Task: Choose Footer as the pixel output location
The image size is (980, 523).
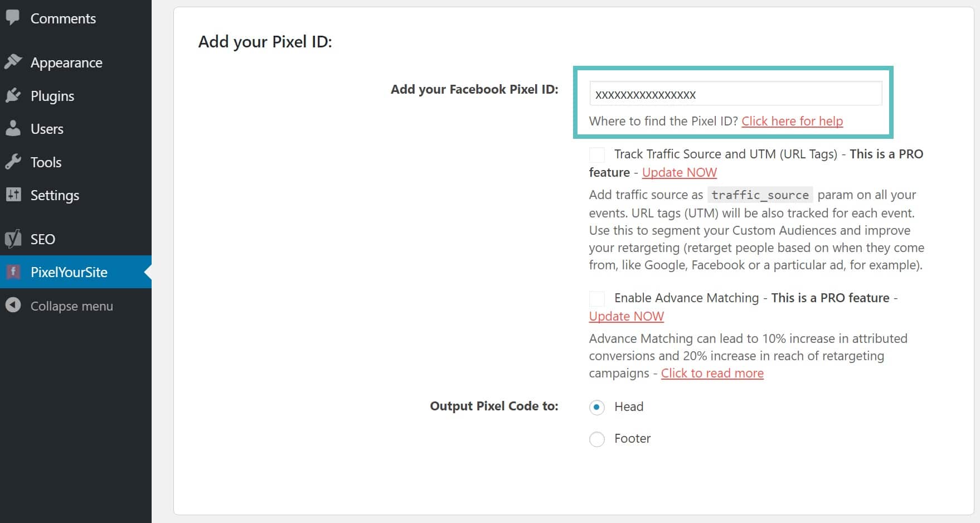Action: pyautogui.click(x=596, y=439)
